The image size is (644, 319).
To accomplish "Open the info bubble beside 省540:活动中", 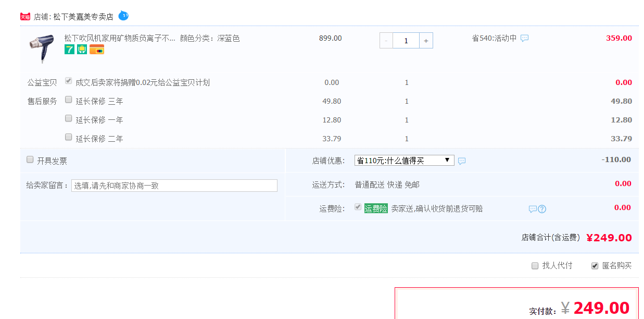I will [524, 38].
